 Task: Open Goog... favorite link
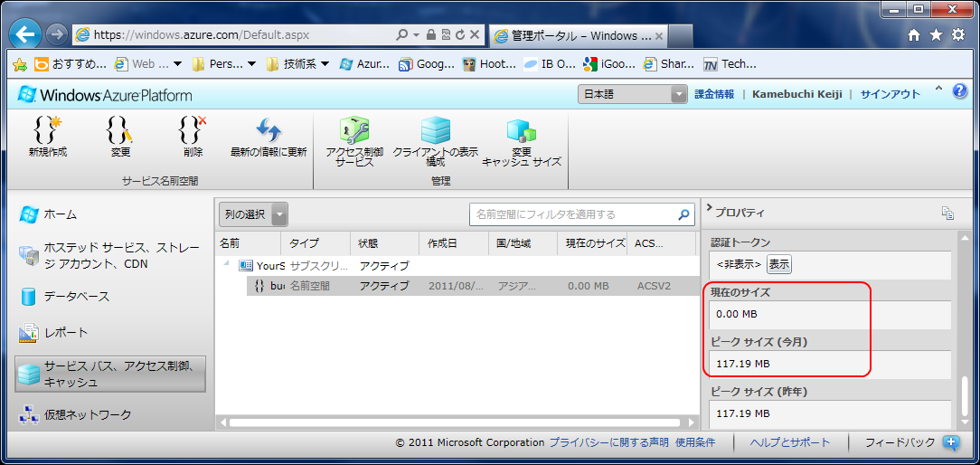tap(424, 64)
